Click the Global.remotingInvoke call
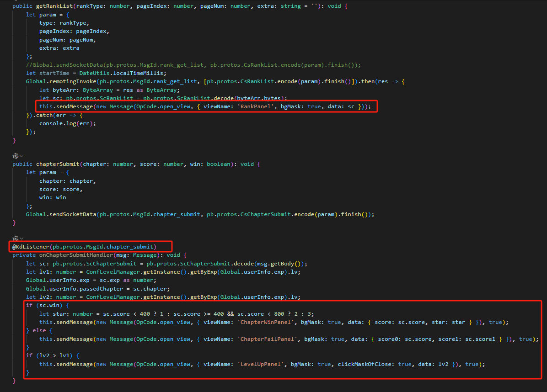This screenshot has height=392, width=547. coord(61,81)
